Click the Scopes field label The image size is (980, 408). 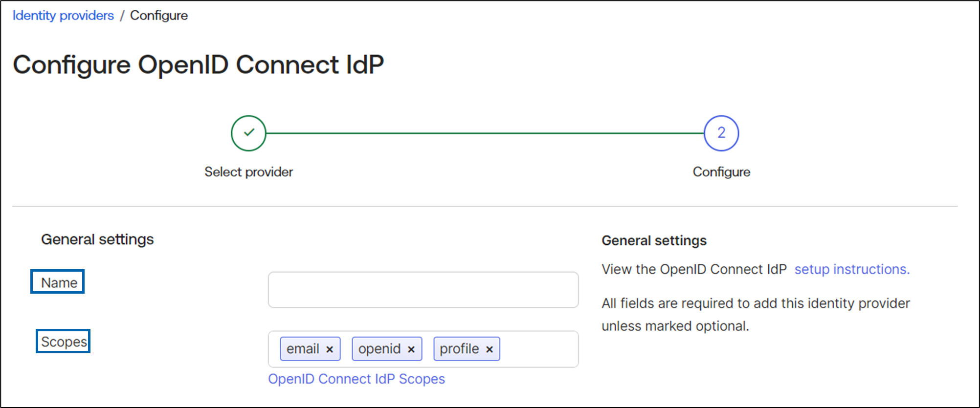(64, 342)
